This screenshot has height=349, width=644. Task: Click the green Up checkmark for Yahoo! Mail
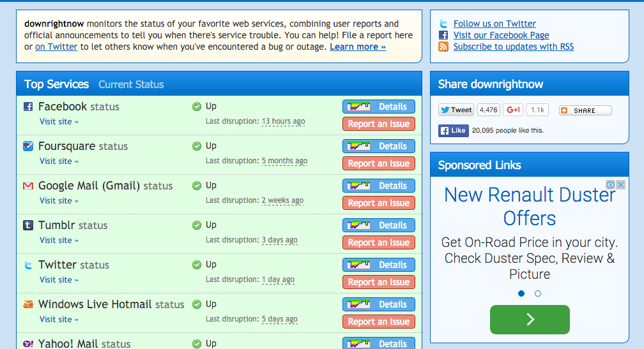click(197, 344)
